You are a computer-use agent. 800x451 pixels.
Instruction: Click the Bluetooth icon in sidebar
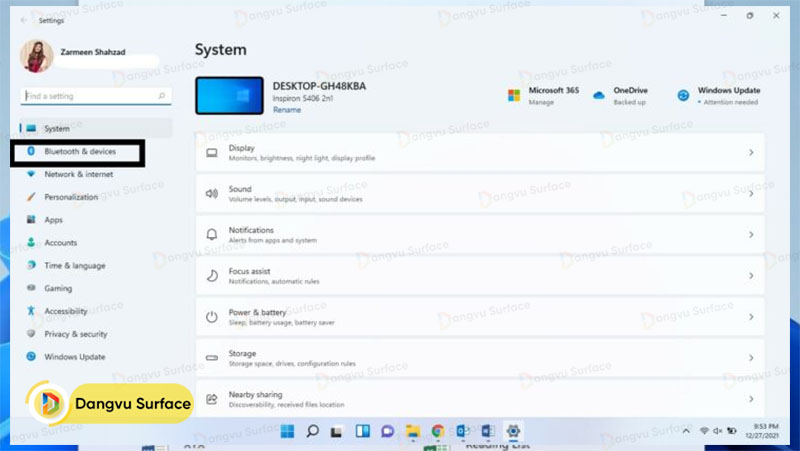point(31,151)
